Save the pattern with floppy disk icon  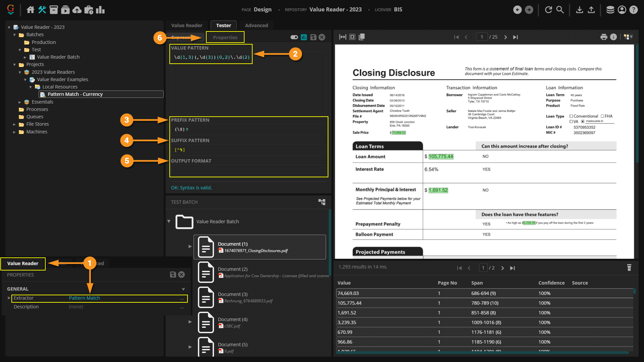click(x=313, y=37)
